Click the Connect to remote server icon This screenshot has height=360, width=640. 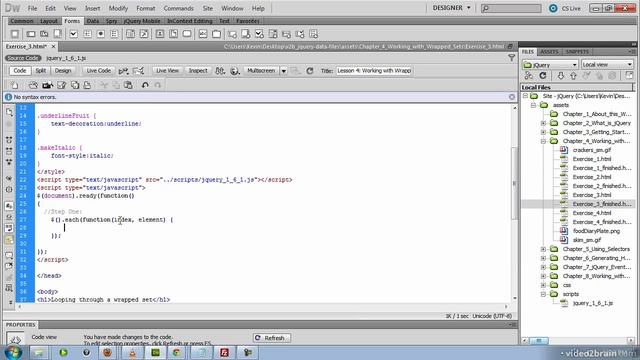tap(529, 76)
